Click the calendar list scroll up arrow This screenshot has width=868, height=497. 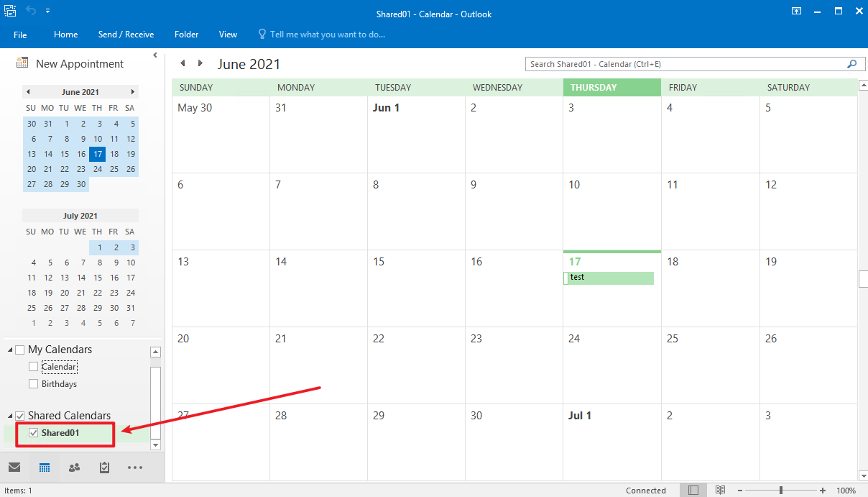(155, 352)
